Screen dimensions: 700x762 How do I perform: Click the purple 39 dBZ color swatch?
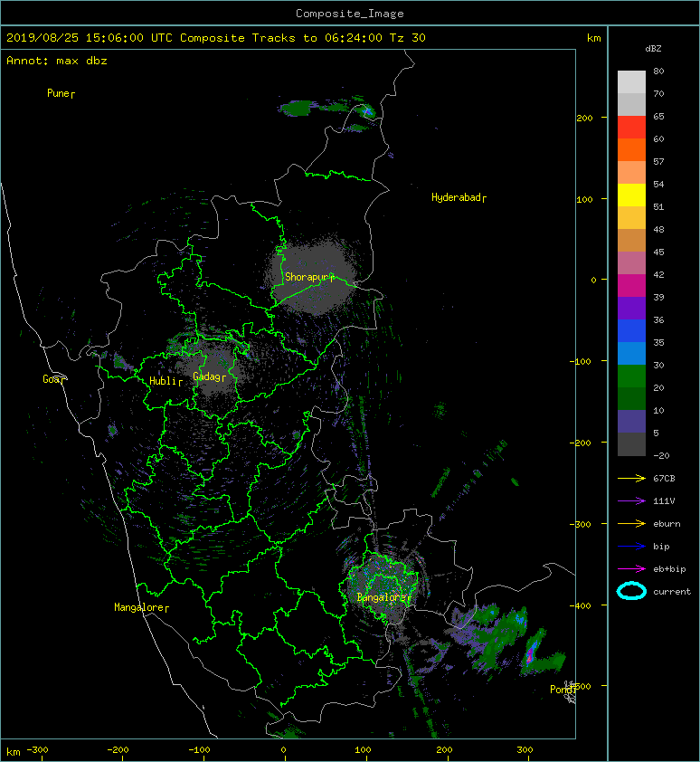pyautogui.click(x=631, y=309)
